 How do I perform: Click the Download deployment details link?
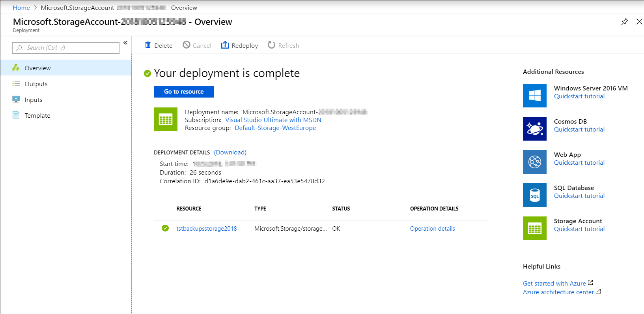tap(230, 152)
